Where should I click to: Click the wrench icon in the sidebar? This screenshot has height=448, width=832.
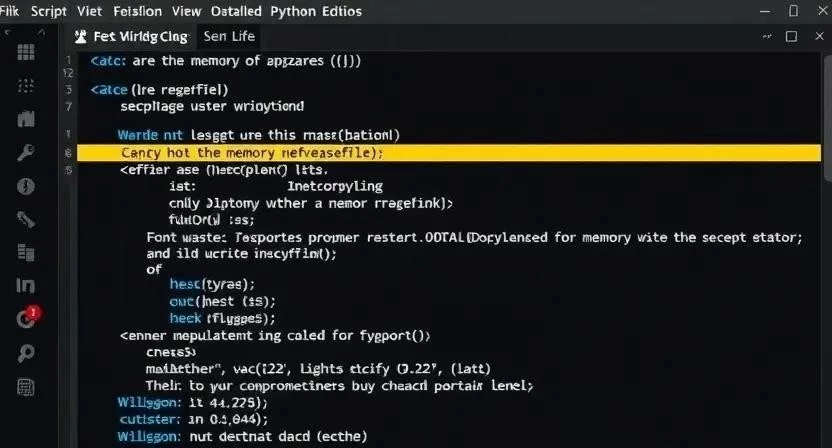point(26,153)
